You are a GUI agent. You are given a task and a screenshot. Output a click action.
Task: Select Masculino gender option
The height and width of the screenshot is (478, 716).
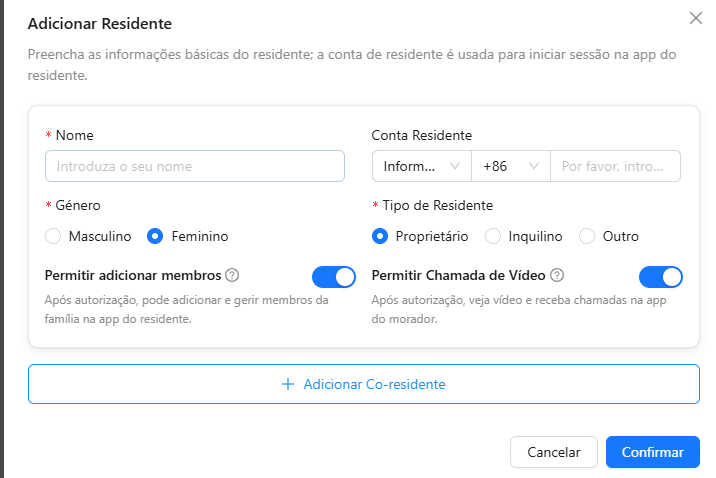coord(53,236)
